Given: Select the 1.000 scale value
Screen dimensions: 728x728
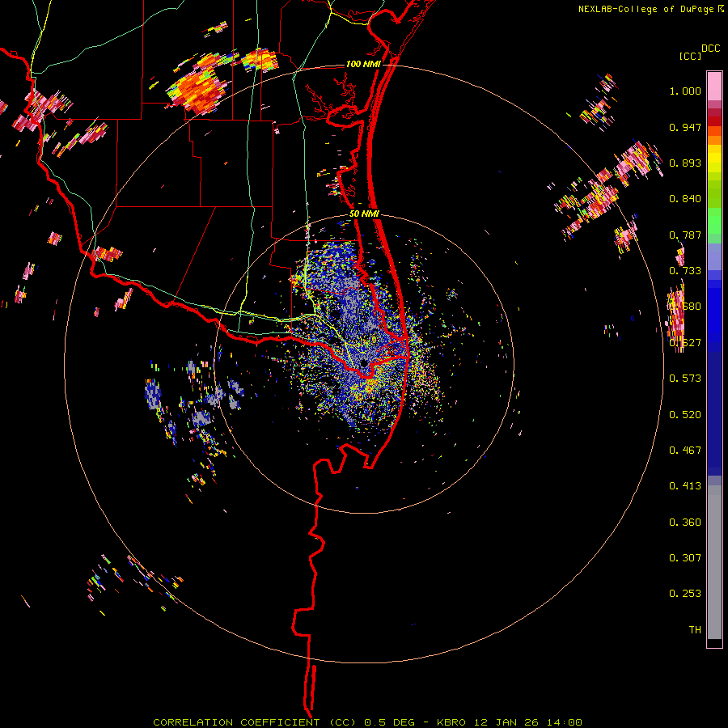Looking at the screenshot, I should pyautogui.click(x=685, y=91).
